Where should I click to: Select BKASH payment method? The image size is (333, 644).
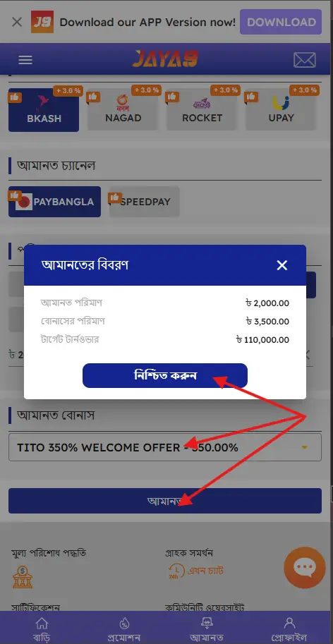coord(44,109)
